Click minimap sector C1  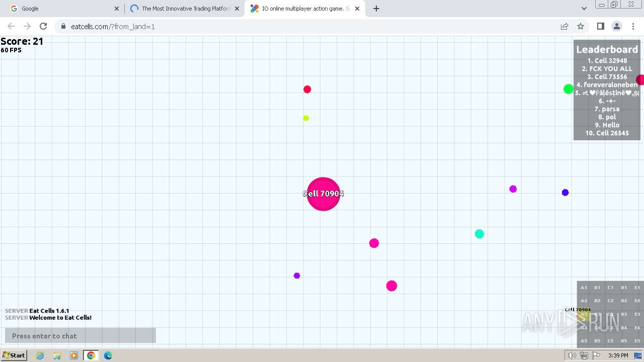click(610, 288)
